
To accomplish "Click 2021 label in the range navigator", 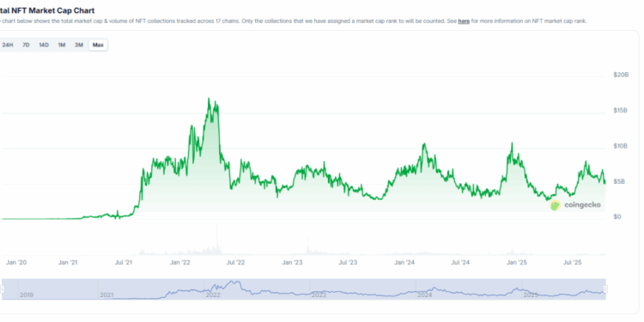I will coord(106,295).
